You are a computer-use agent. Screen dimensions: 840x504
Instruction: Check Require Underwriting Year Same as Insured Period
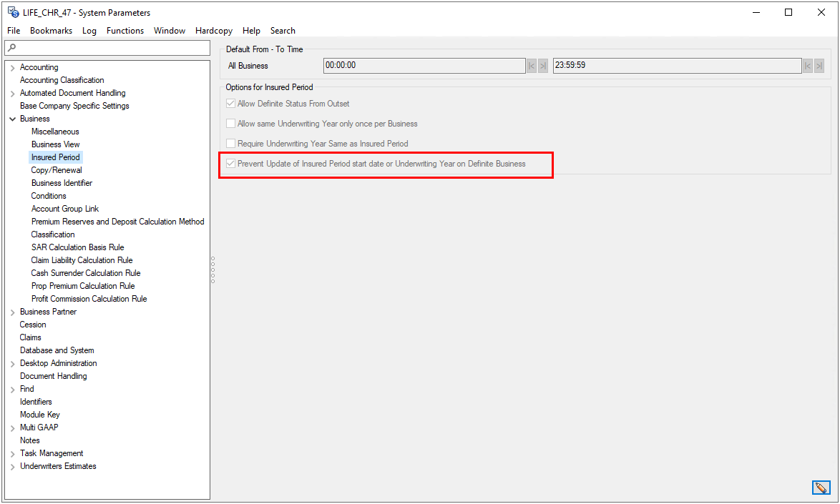click(x=230, y=144)
